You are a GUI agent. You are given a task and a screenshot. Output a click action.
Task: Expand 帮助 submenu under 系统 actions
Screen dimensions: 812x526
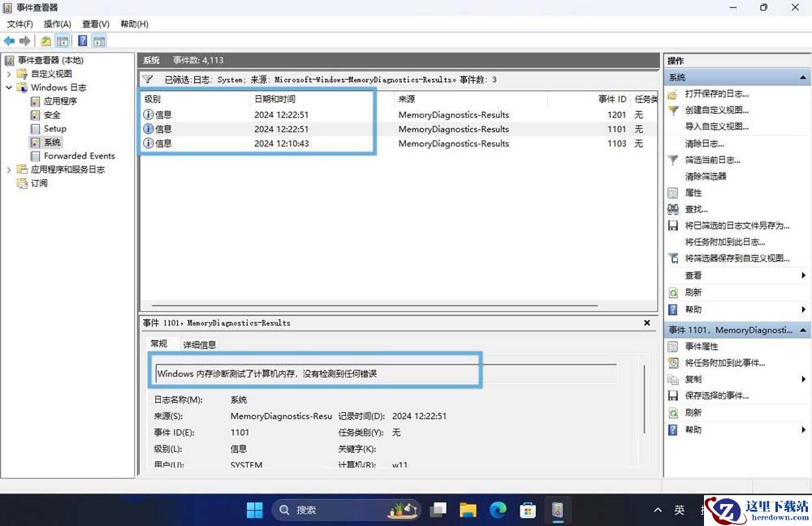click(803, 309)
